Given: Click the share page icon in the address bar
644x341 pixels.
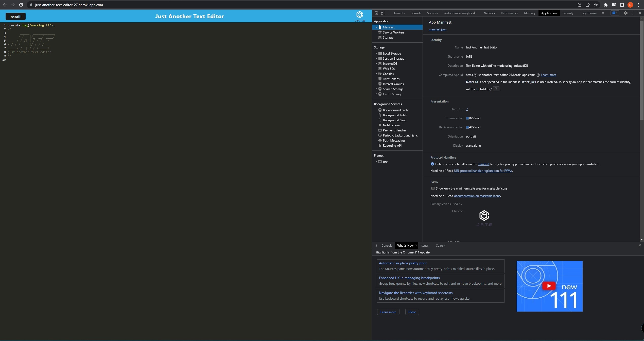Looking at the screenshot, I should pyautogui.click(x=588, y=5).
